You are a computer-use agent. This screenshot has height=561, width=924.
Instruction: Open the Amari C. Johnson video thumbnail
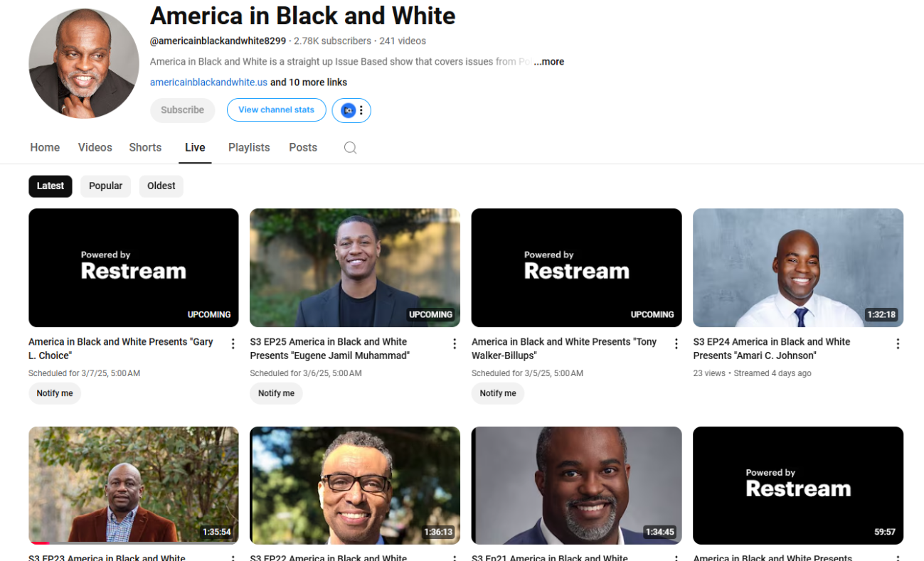point(797,267)
